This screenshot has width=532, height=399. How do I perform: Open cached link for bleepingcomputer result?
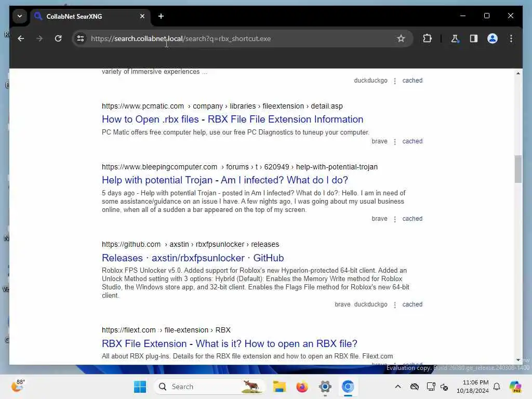pos(412,219)
